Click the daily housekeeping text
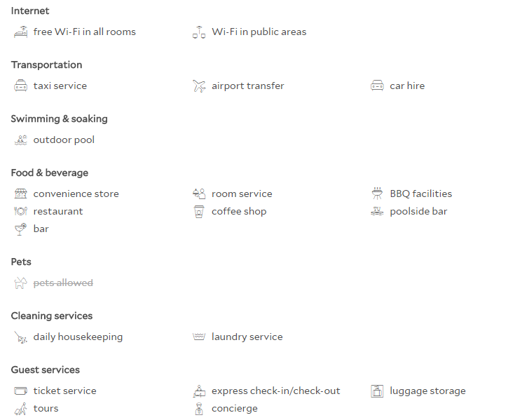The image size is (508, 420). click(78, 337)
